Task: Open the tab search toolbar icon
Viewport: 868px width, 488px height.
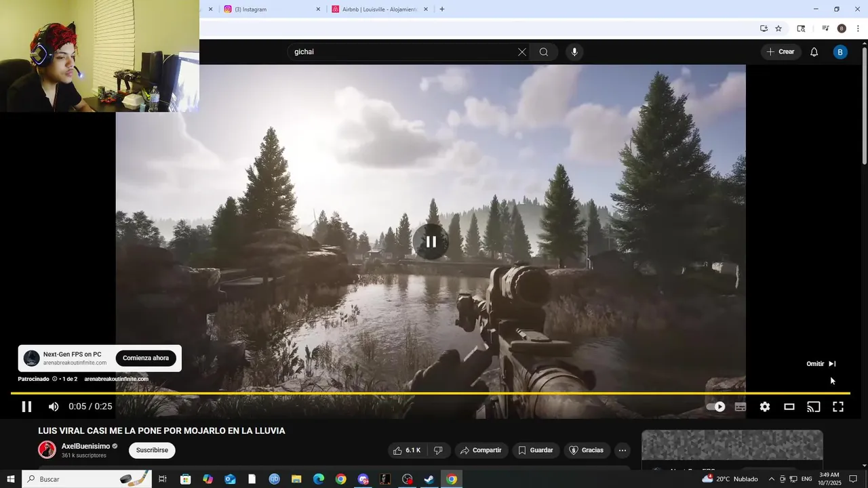Action: (801, 28)
